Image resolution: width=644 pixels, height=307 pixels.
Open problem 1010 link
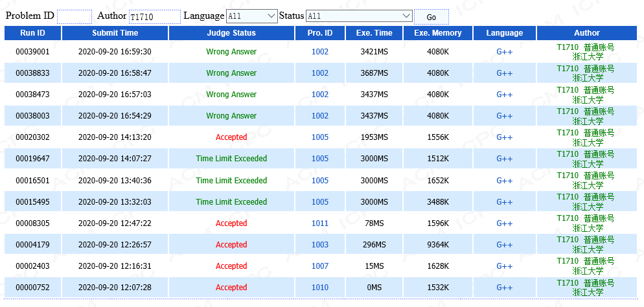pos(320,288)
